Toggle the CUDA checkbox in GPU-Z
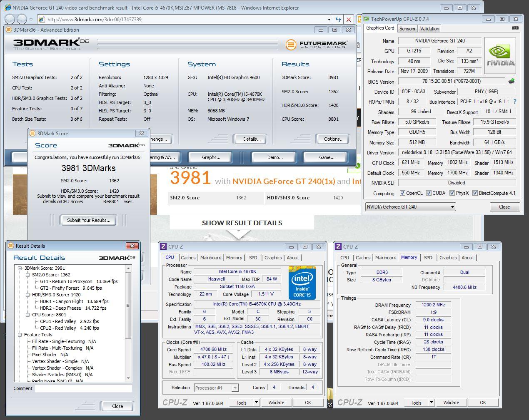The width and height of the screenshot is (529, 420). click(x=429, y=193)
